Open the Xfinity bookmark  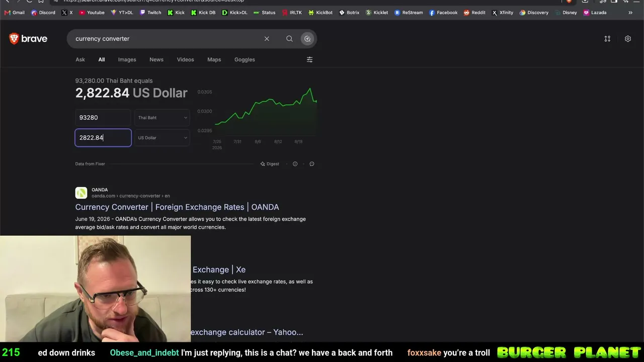click(x=502, y=13)
